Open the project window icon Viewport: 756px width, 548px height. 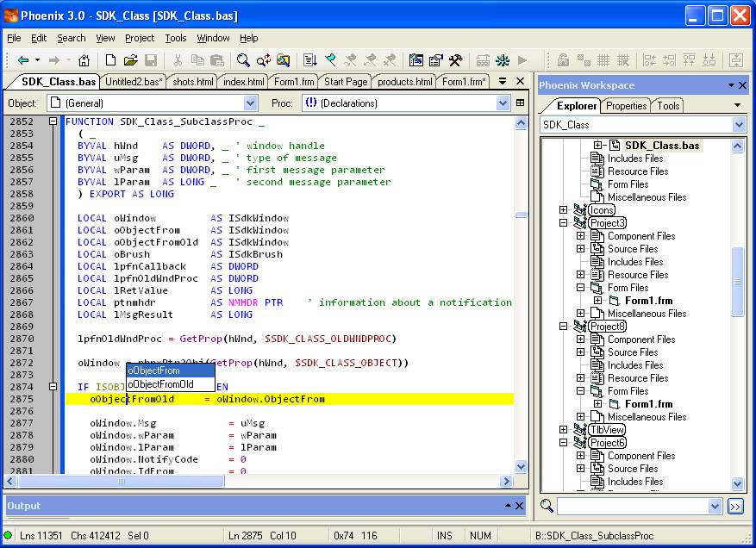click(x=416, y=60)
